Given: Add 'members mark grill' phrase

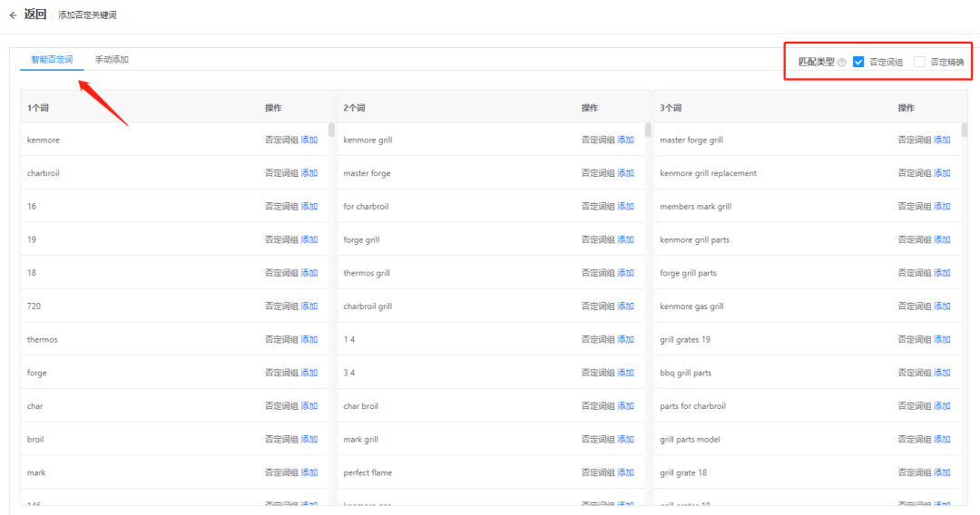Looking at the screenshot, I should pyautogui.click(x=942, y=206).
